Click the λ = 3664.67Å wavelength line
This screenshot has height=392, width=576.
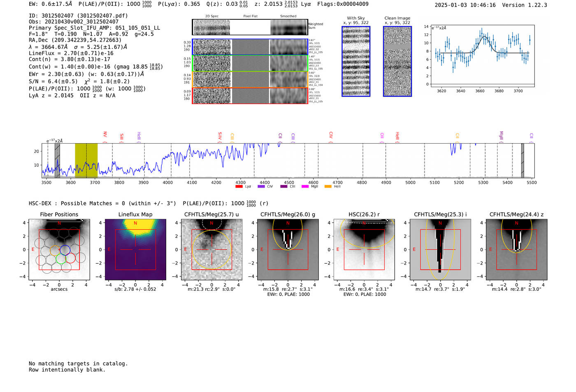pos(78,47)
